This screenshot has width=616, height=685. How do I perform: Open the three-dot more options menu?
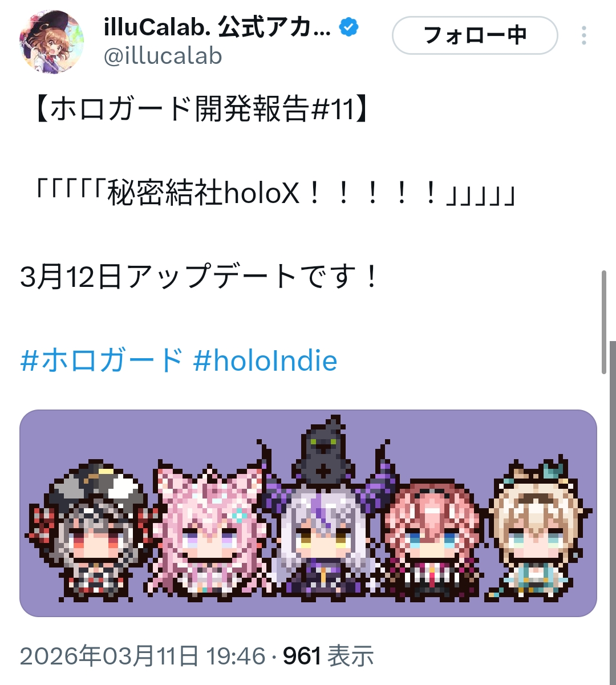coord(583,35)
